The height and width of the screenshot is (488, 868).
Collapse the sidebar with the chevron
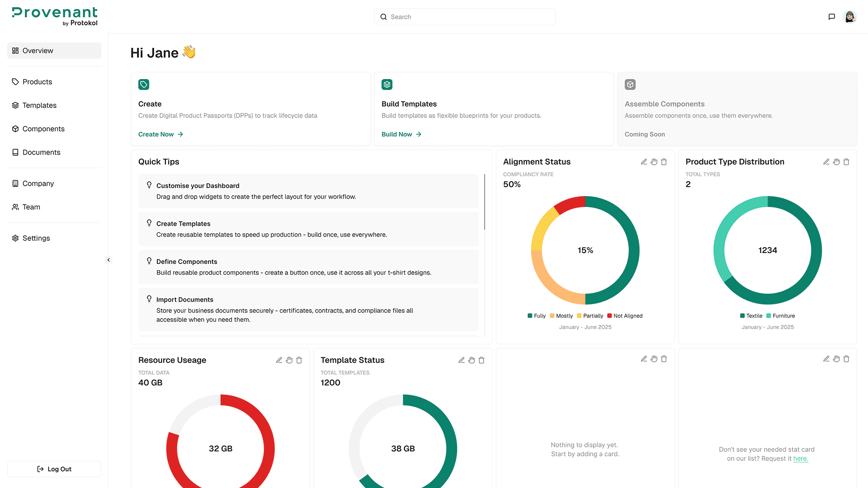click(x=108, y=260)
